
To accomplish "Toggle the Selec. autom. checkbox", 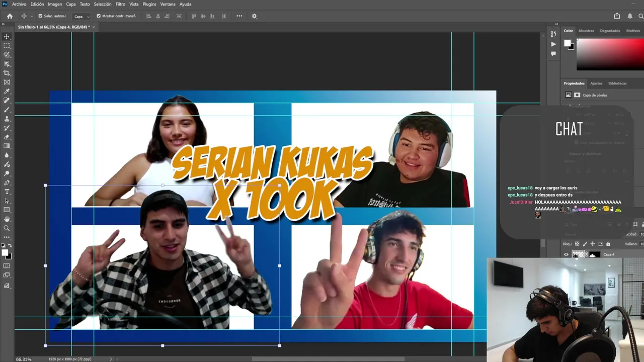I will point(40,16).
